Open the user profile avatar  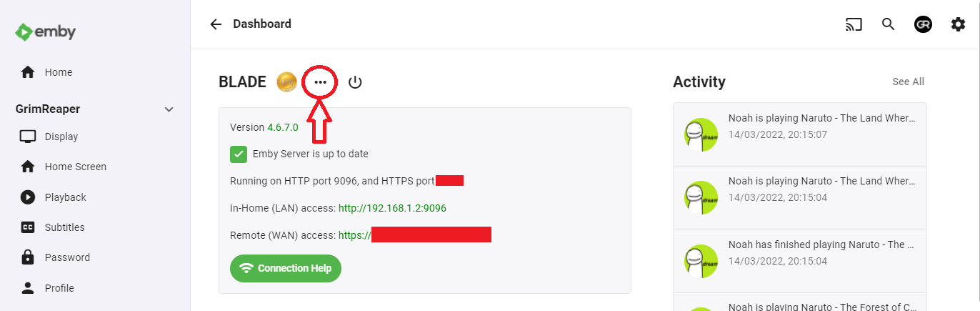923,24
